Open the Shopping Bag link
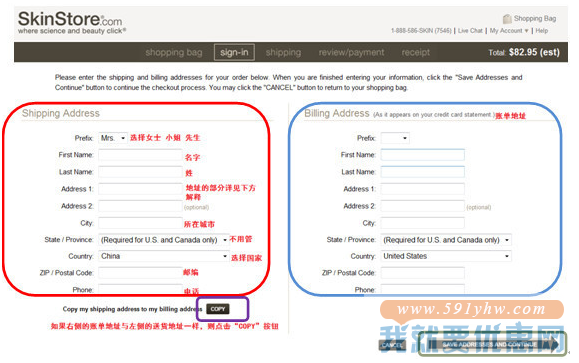 [535, 18]
